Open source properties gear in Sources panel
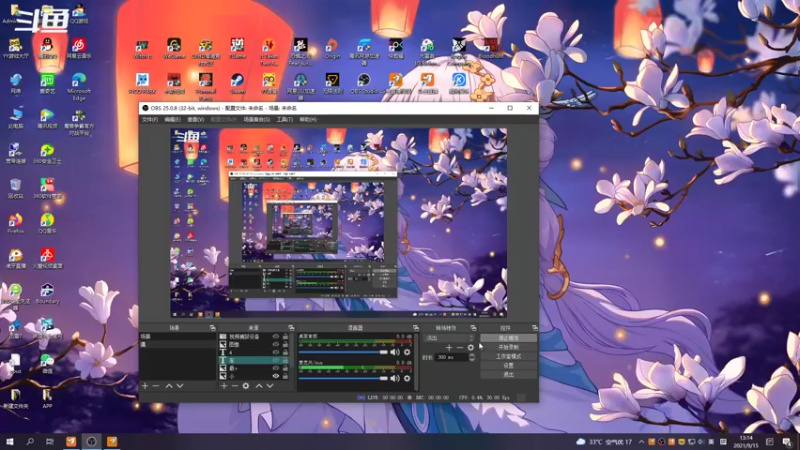This screenshot has height=450, width=800. (246, 386)
